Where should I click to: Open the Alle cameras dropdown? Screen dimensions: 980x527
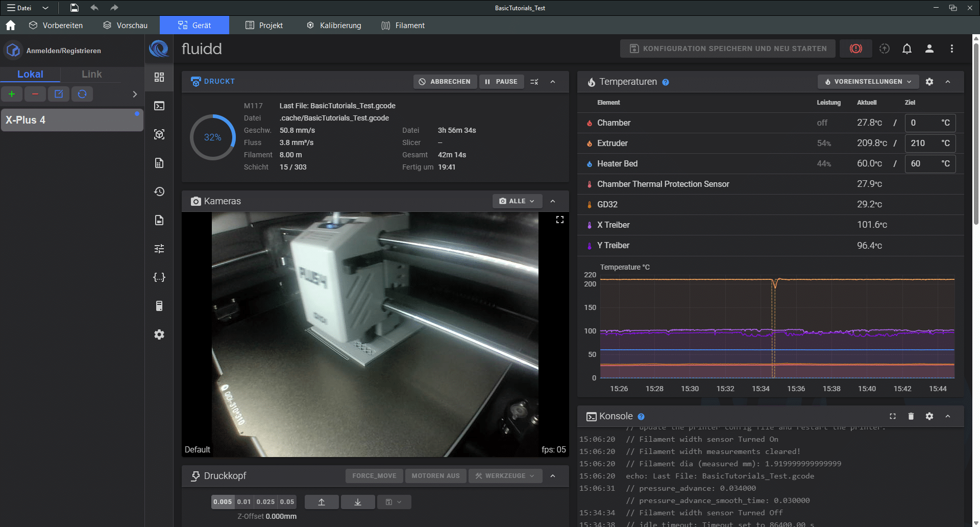pyautogui.click(x=517, y=201)
